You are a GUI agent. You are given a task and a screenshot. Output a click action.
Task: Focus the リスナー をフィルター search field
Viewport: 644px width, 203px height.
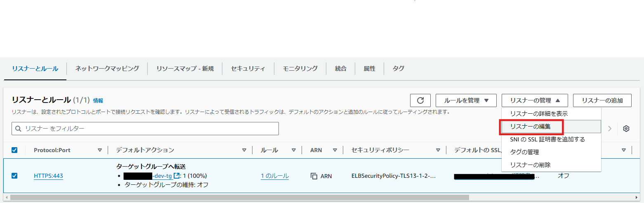(145, 129)
